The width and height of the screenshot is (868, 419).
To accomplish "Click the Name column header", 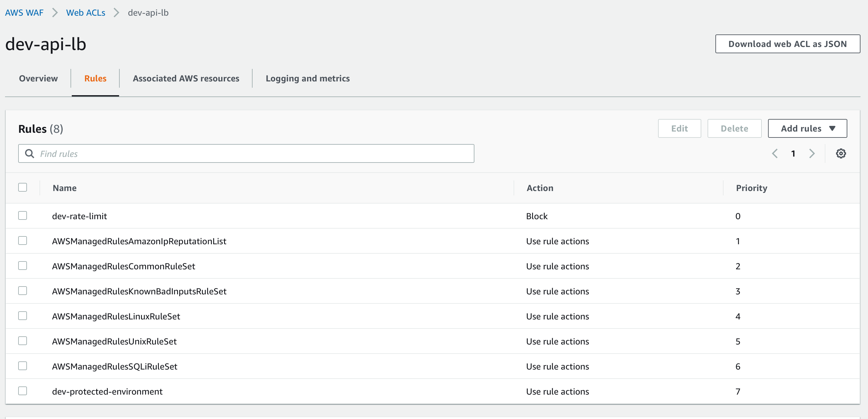I will (x=65, y=188).
